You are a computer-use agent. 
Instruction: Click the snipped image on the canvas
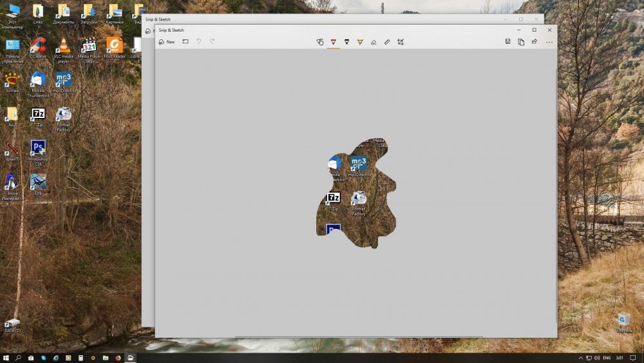pyautogui.click(x=356, y=193)
